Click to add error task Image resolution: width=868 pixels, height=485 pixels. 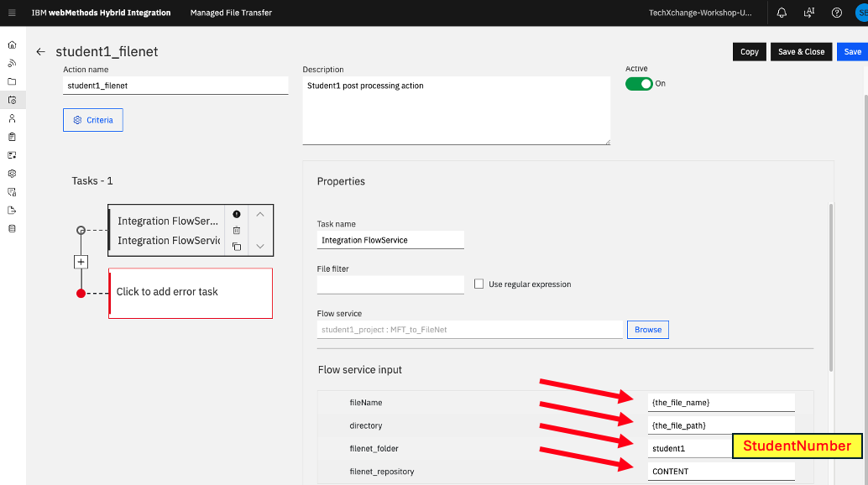(191, 293)
